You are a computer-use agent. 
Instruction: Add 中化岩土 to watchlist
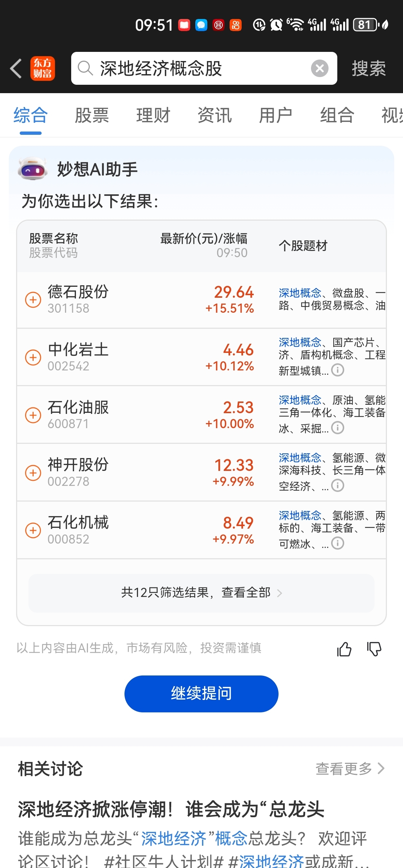pos(33,357)
